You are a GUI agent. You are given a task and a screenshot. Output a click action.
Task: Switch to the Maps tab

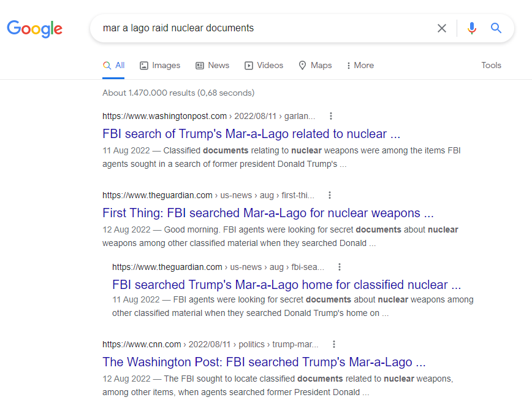point(315,65)
